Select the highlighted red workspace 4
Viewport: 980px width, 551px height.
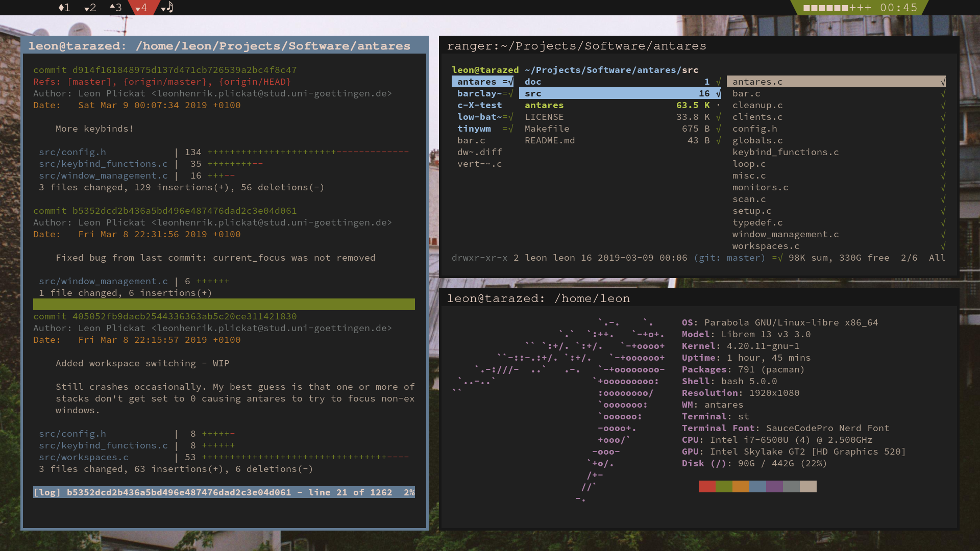click(141, 8)
